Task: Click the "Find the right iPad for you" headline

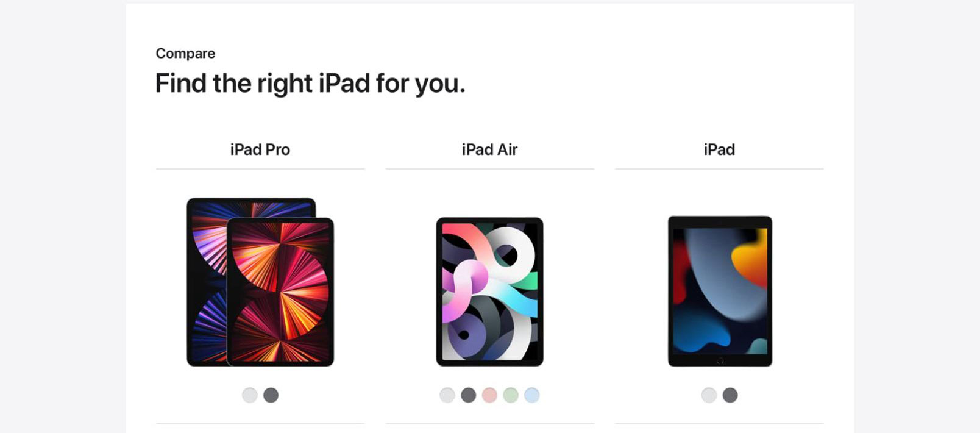Action: (x=310, y=84)
